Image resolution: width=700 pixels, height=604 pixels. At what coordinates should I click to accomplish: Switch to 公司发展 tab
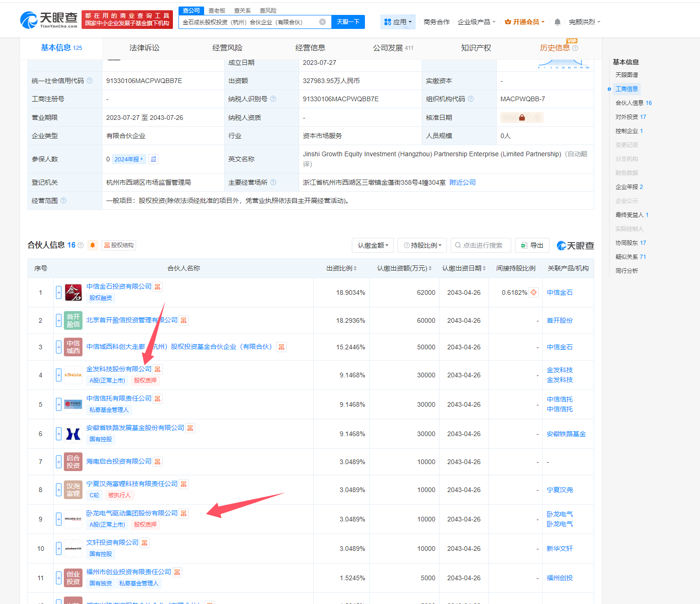point(393,48)
